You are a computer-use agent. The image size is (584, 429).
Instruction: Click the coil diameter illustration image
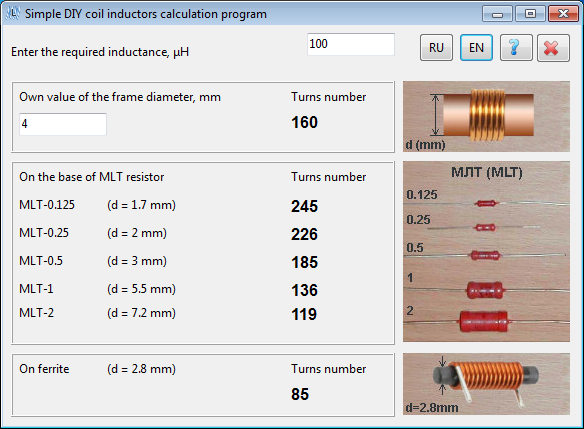[486, 117]
